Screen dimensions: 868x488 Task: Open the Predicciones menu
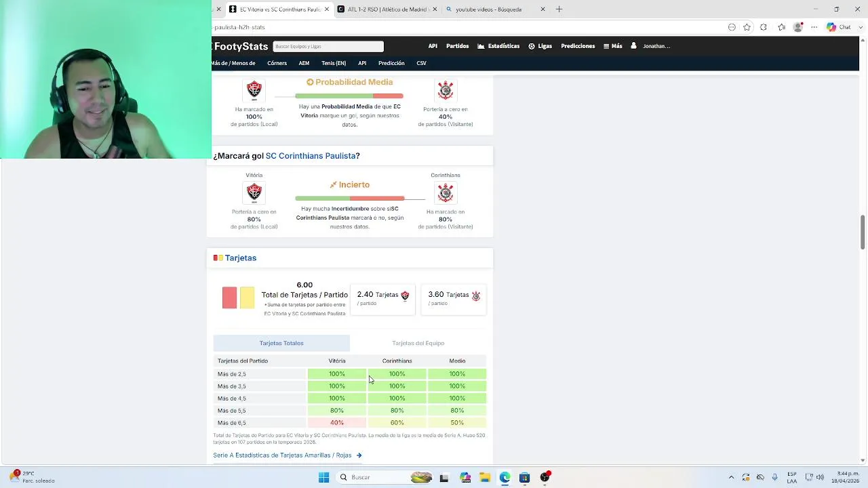click(578, 46)
